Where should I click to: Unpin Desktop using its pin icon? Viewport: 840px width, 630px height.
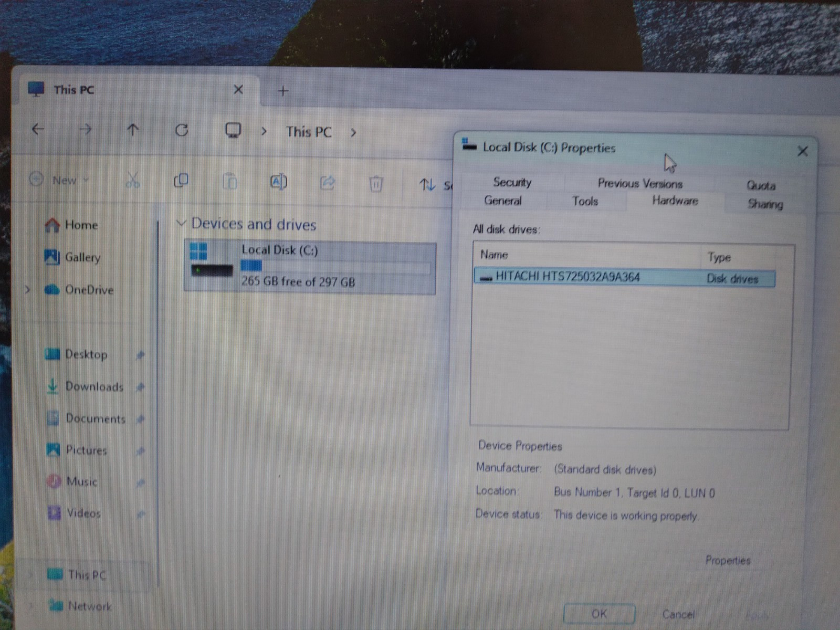point(140,355)
